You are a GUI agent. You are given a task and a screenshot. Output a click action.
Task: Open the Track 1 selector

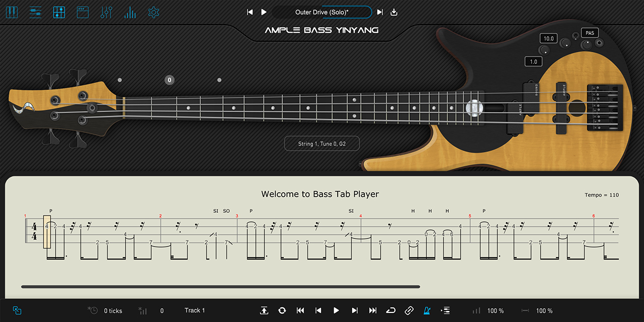point(195,310)
